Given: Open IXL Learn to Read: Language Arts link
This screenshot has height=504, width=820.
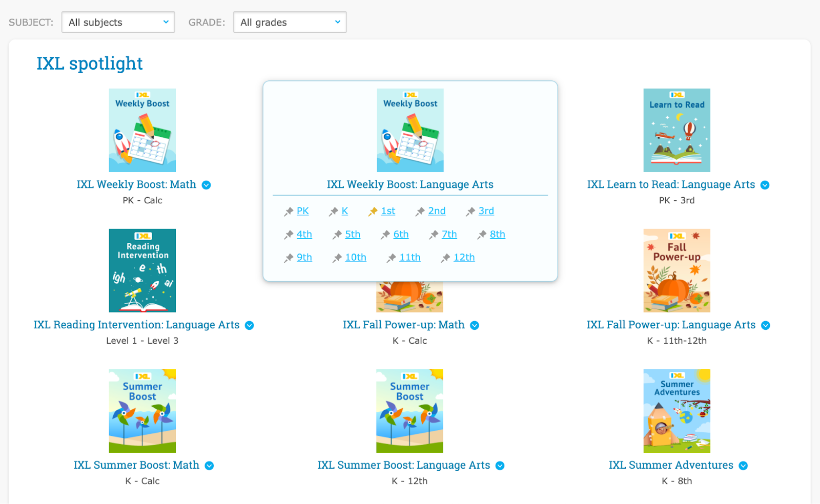Looking at the screenshot, I should [671, 184].
